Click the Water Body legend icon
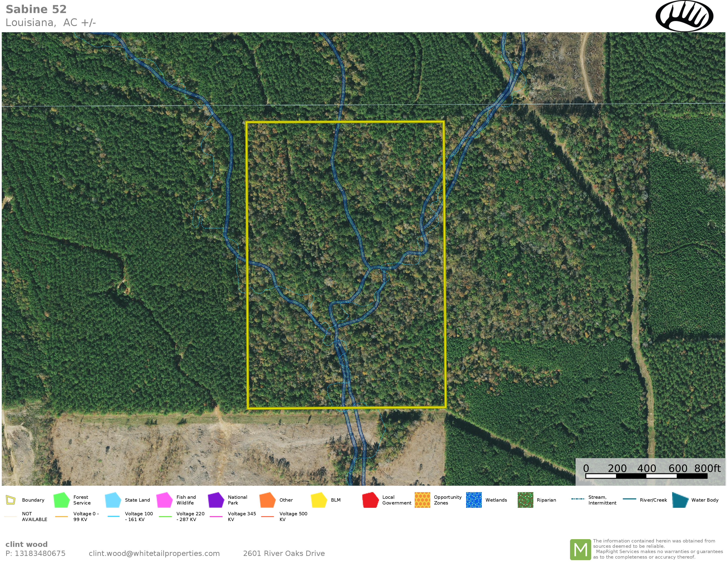Image resolution: width=728 pixels, height=563 pixels. point(680,500)
